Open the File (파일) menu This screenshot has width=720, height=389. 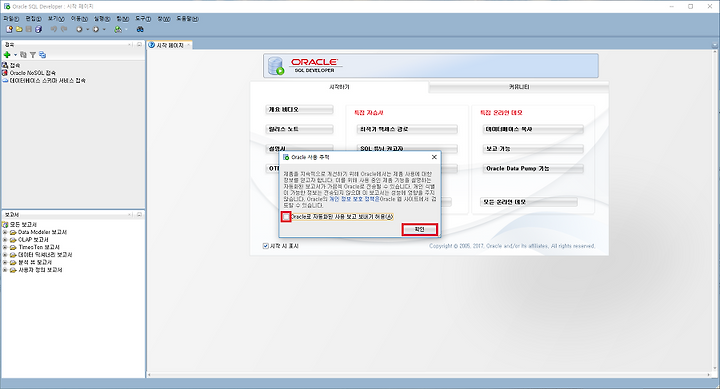coord(11,19)
